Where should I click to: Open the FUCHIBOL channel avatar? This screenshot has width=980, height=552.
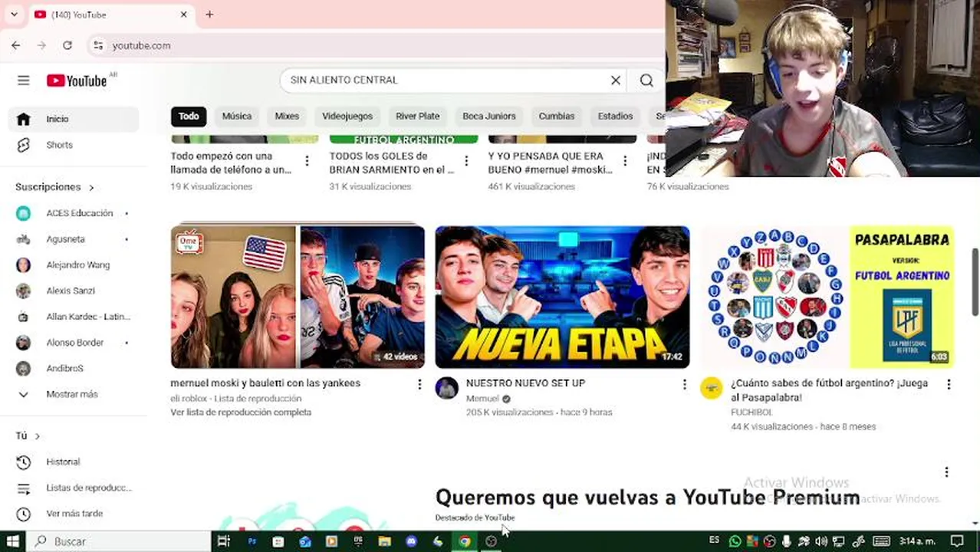(x=711, y=388)
